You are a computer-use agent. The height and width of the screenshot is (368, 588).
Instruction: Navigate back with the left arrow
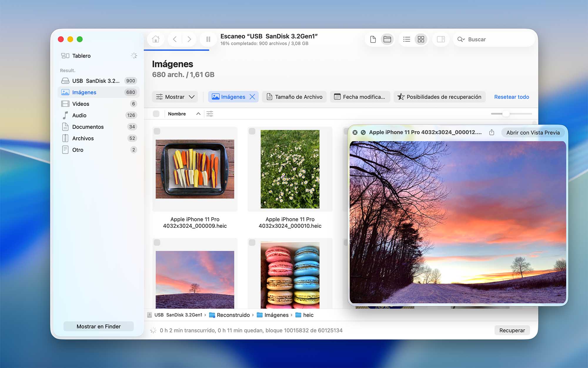[175, 39]
